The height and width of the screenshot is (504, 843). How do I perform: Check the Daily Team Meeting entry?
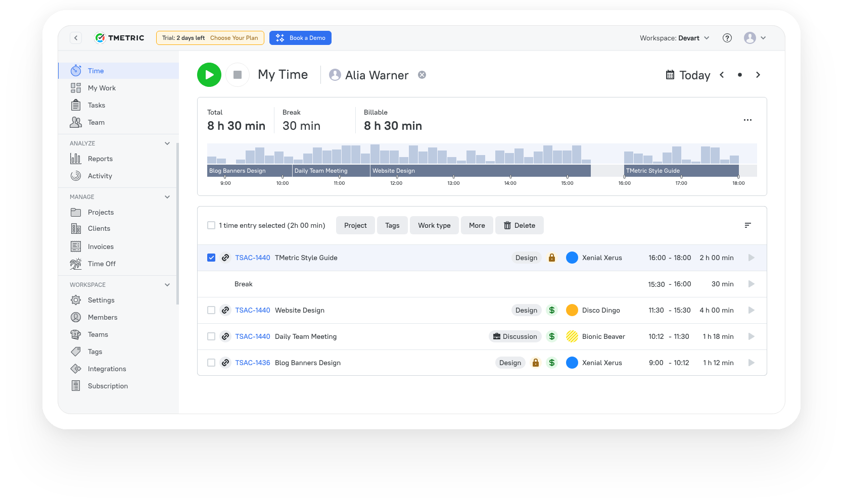click(x=211, y=336)
